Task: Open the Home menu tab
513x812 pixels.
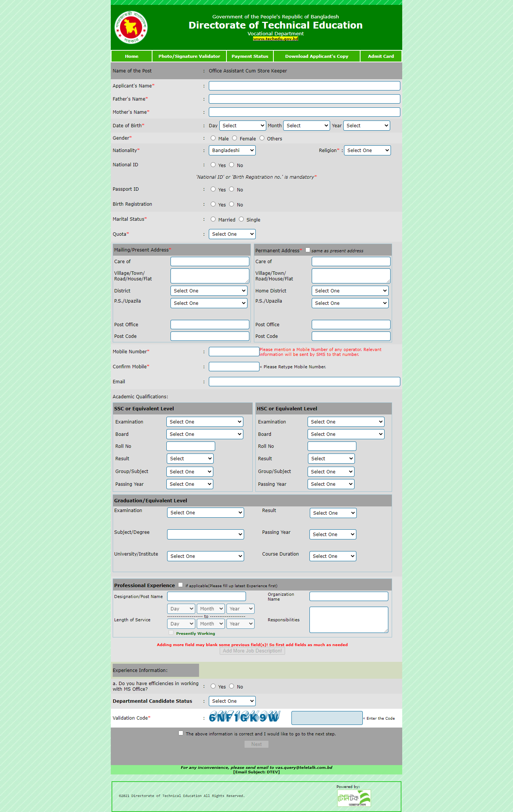Action: click(x=131, y=56)
